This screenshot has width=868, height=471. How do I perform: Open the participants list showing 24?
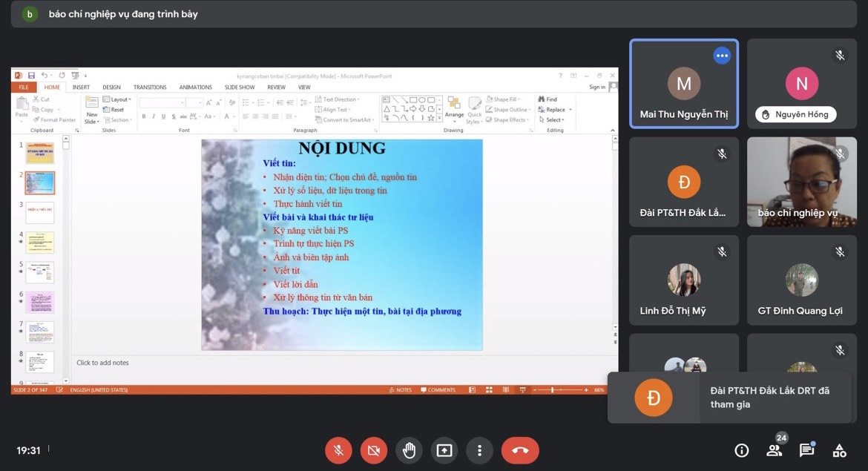[x=775, y=449]
